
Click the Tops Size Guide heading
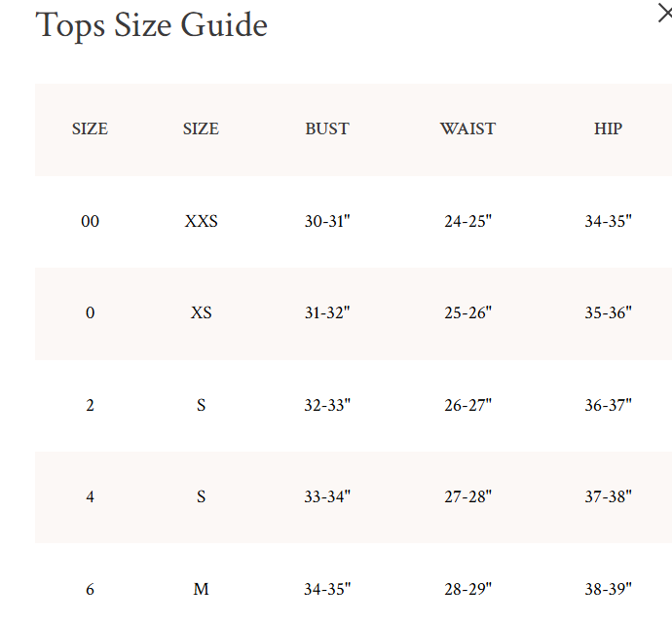151,25
